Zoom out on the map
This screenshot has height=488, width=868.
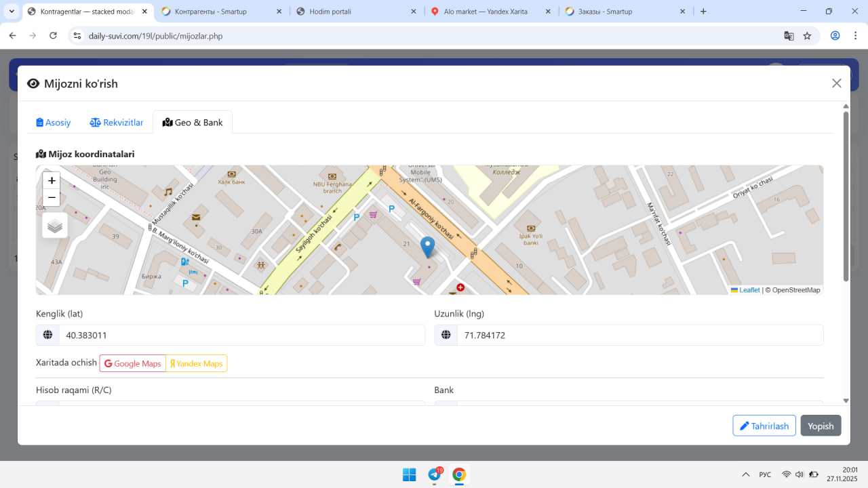52,197
